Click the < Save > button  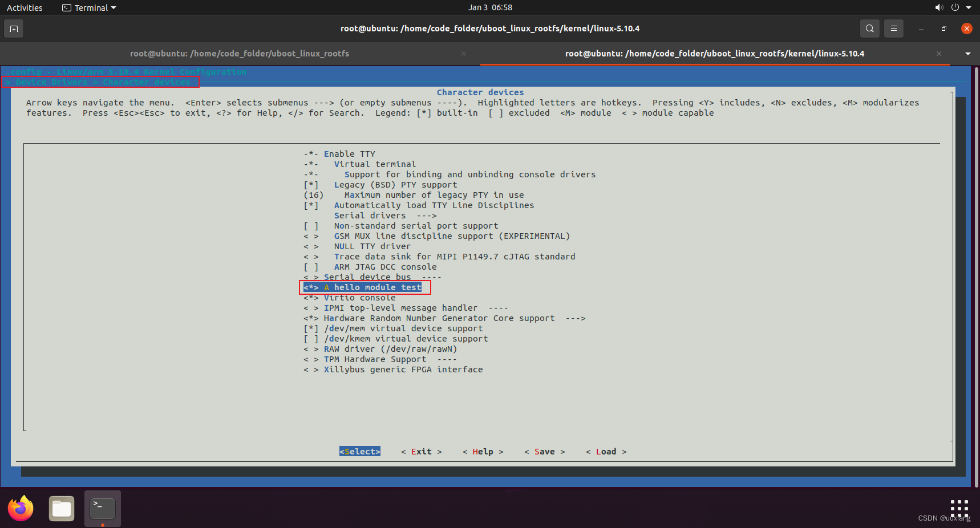(545, 452)
